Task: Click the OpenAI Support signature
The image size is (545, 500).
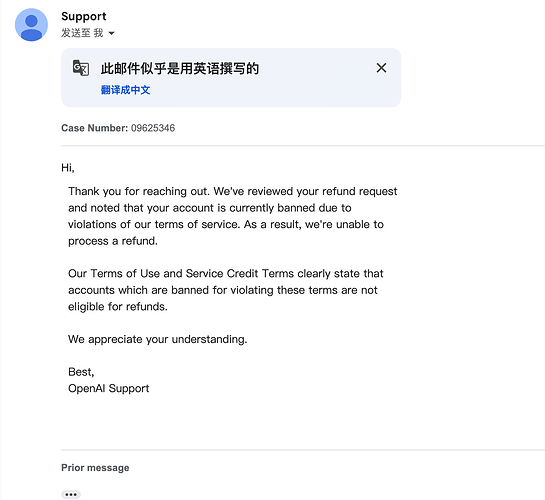Action: pos(108,388)
